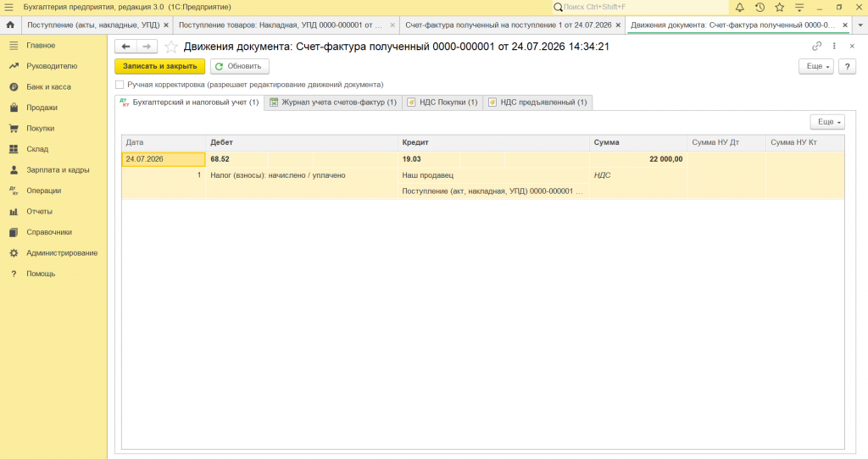Click the Сумма column header
The image size is (868, 459).
click(638, 142)
